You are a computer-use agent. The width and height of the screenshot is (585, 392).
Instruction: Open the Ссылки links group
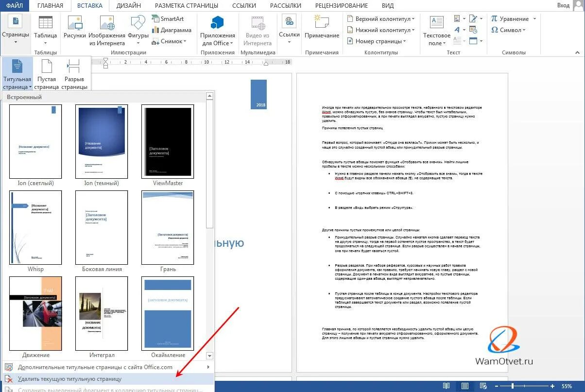click(x=289, y=29)
